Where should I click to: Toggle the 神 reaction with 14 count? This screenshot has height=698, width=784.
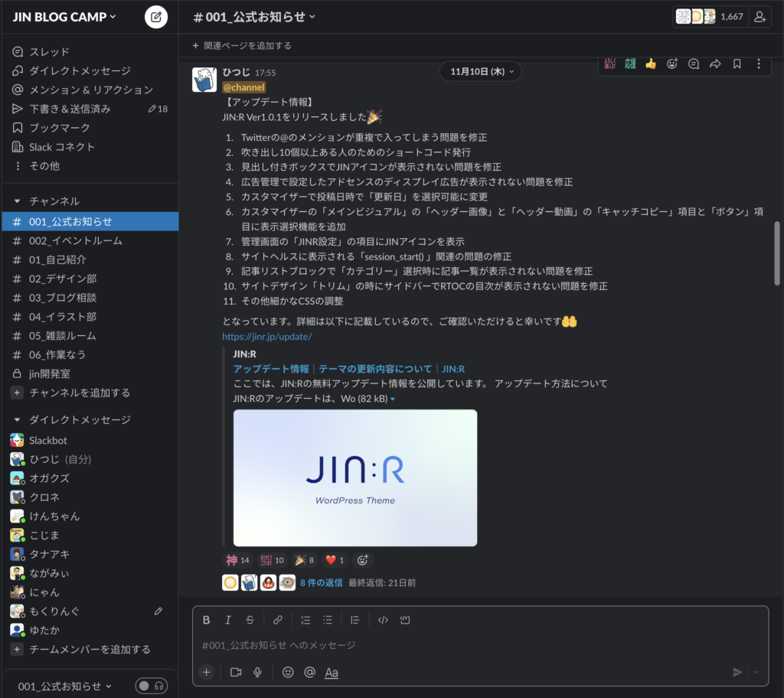coord(237,560)
